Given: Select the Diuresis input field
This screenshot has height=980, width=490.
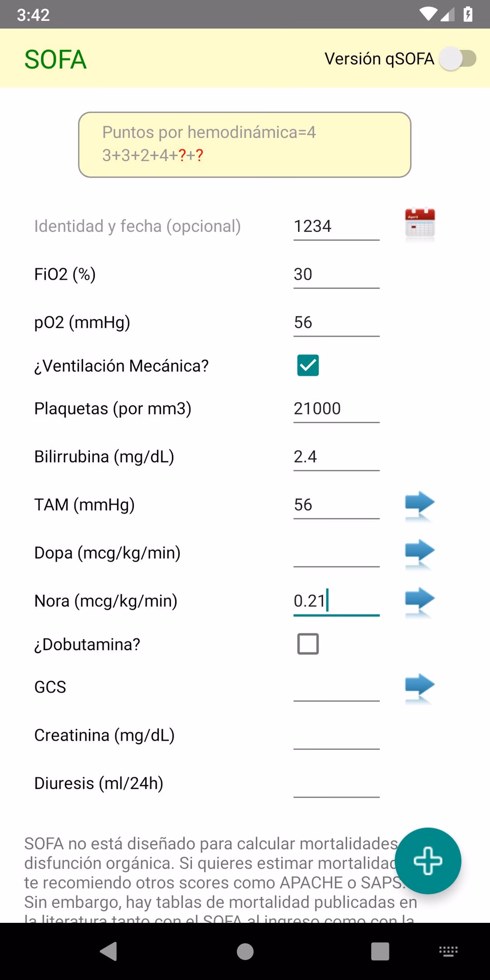Looking at the screenshot, I should [x=336, y=785].
